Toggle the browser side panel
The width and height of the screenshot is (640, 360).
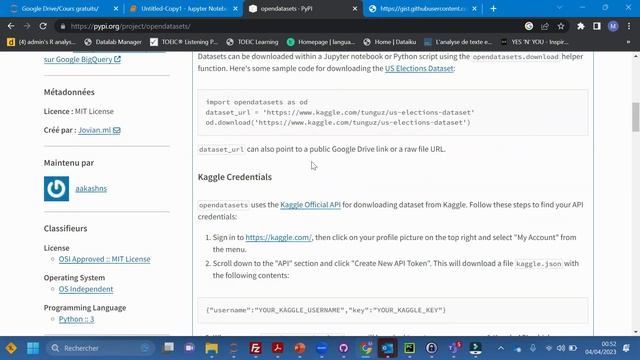[x=597, y=26]
